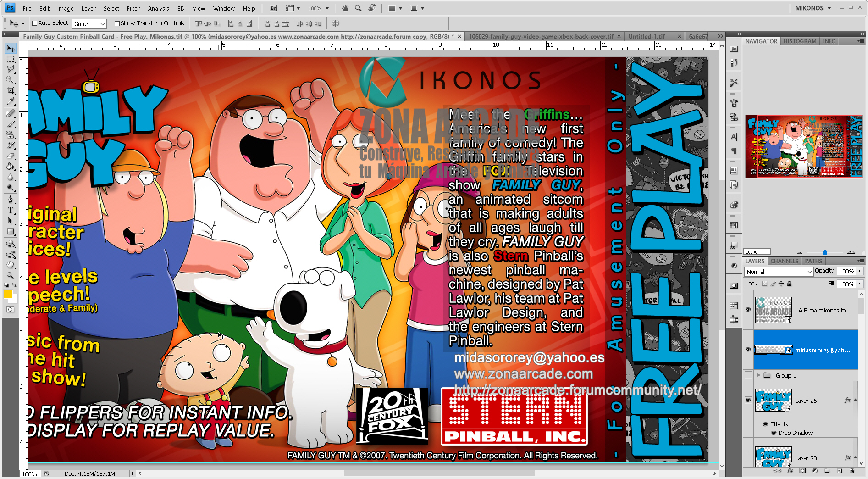
Task: Toggle Lock transparent pixels
Action: 764,284
